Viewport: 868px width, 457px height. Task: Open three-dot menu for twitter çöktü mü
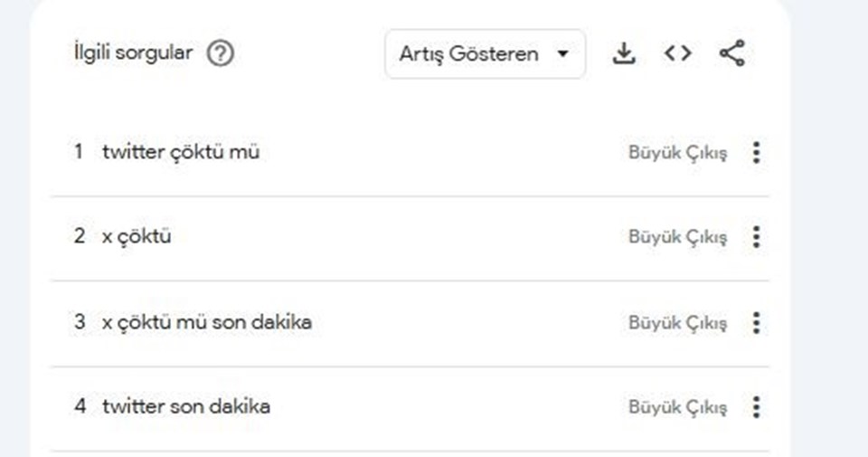pyautogui.click(x=756, y=152)
